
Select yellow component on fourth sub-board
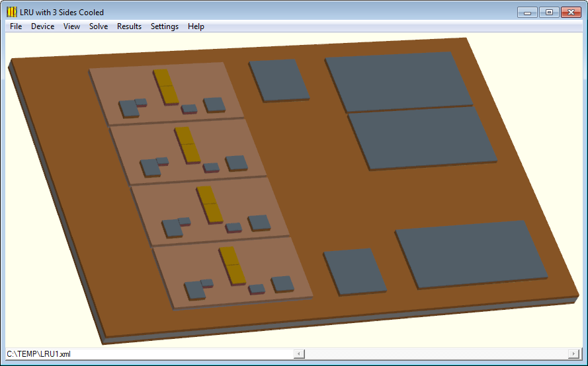click(x=233, y=266)
